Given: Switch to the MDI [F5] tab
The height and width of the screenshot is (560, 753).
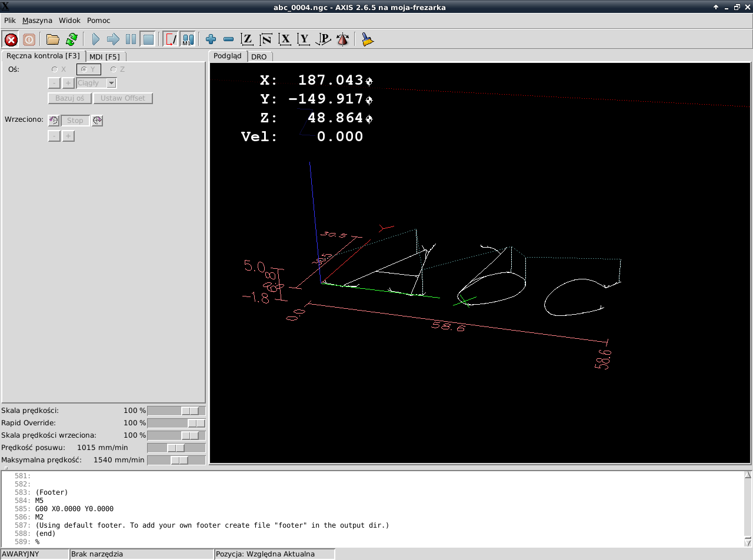Looking at the screenshot, I should 105,56.
